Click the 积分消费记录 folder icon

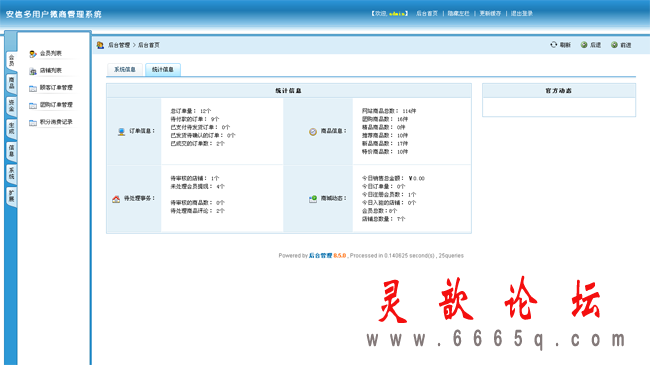pos(33,123)
